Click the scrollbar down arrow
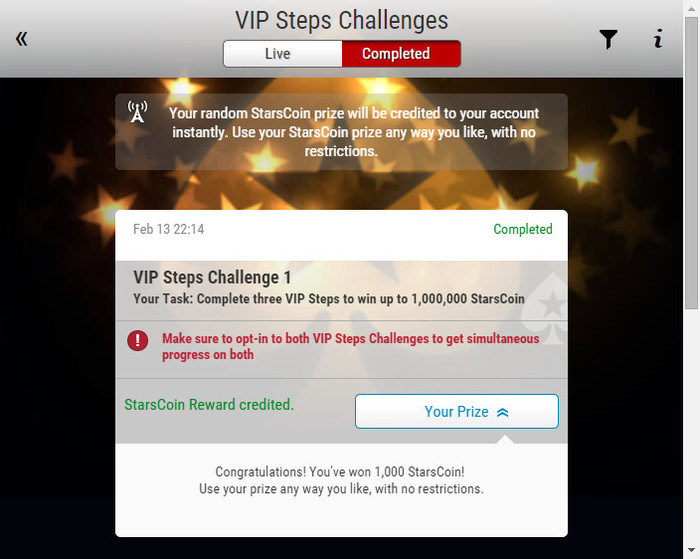 692,550
